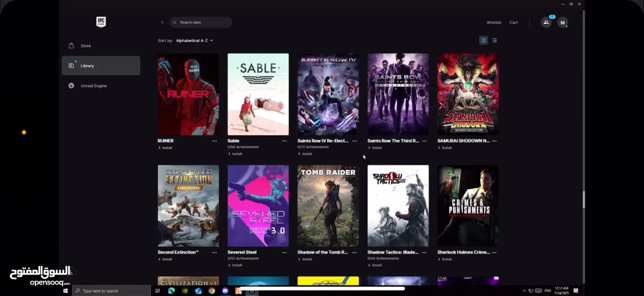
Task: Open the Sable game cover
Action: pyautogui.click(x=258, y=94)
